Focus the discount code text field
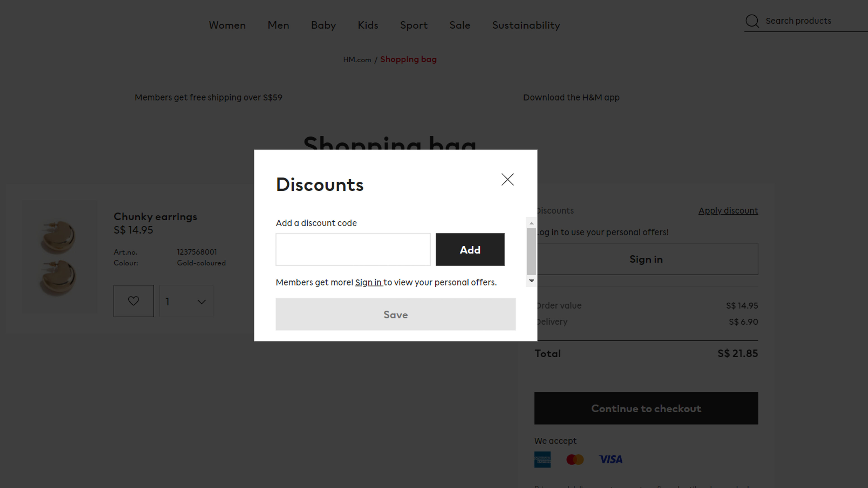Viewport: 868px width, 488px height. [353, 250]
